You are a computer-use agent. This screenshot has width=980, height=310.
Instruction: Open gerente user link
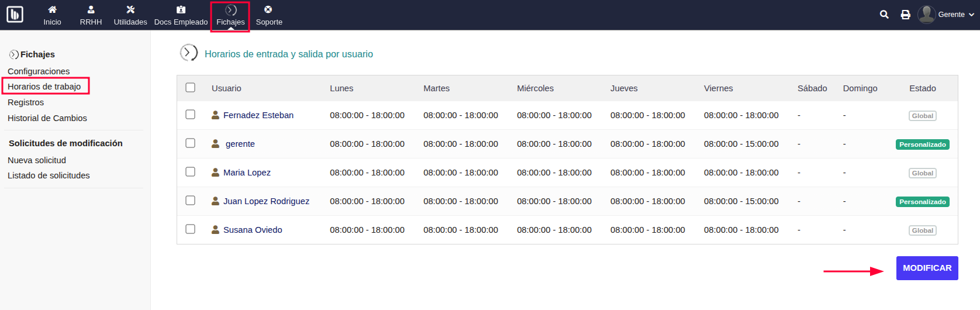pos(240,144)
